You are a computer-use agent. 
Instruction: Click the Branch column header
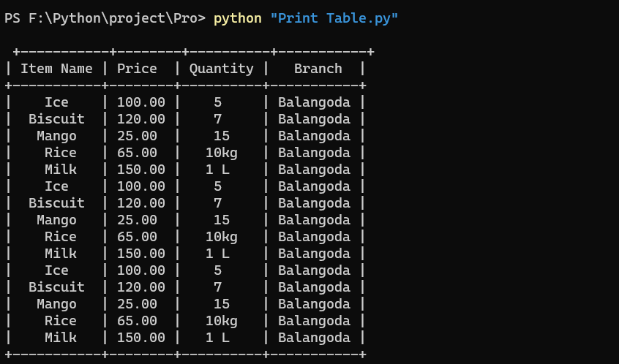[318, 69]
